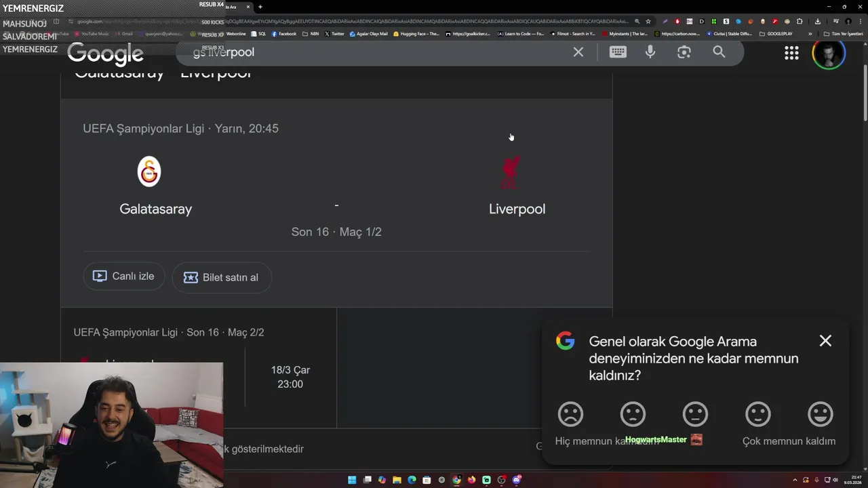Image resolution: width=868 pixels, height=488 pixels.
Task: Select the fourth slightly happy face
Action: (x=758, y=414)
